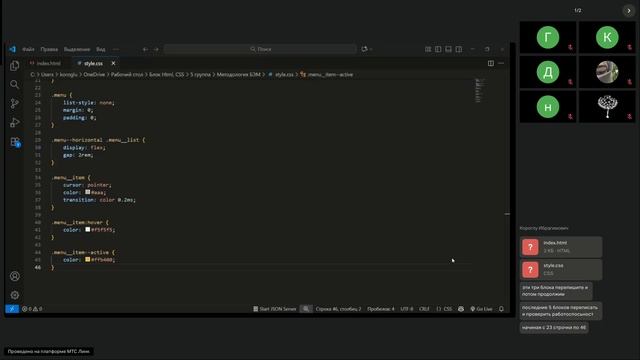Open the style.css chat attachment
This screenshot has width=640, height=360.
(x=561, y=269)
